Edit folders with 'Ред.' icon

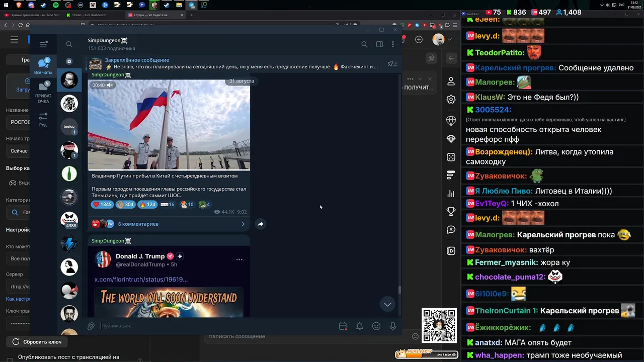pos(43,119)
